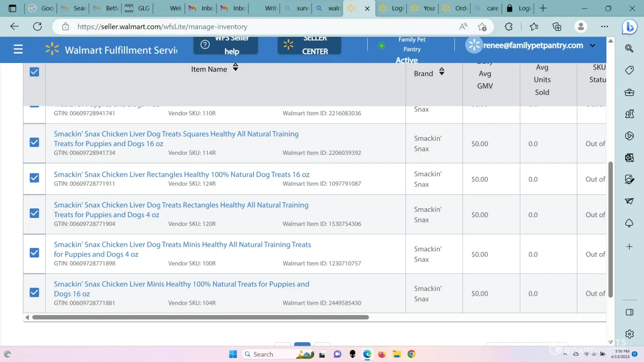Sort the table by Item Name

click(x=235, y=67)
